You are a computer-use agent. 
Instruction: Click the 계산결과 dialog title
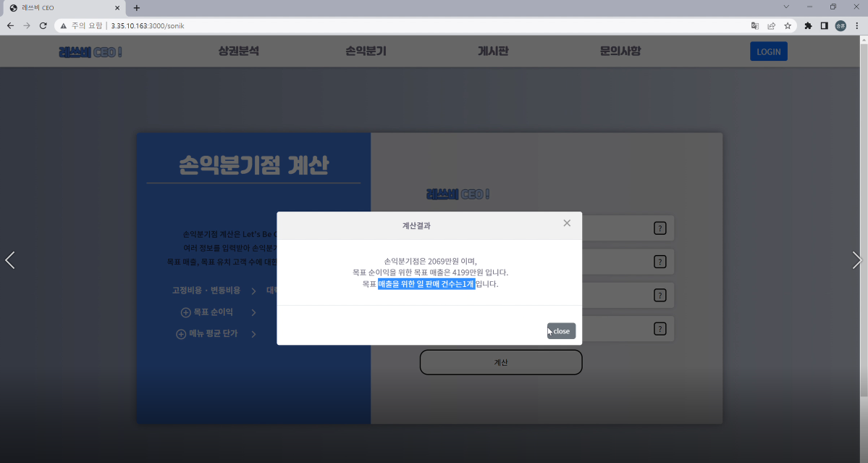pos(416,226)
